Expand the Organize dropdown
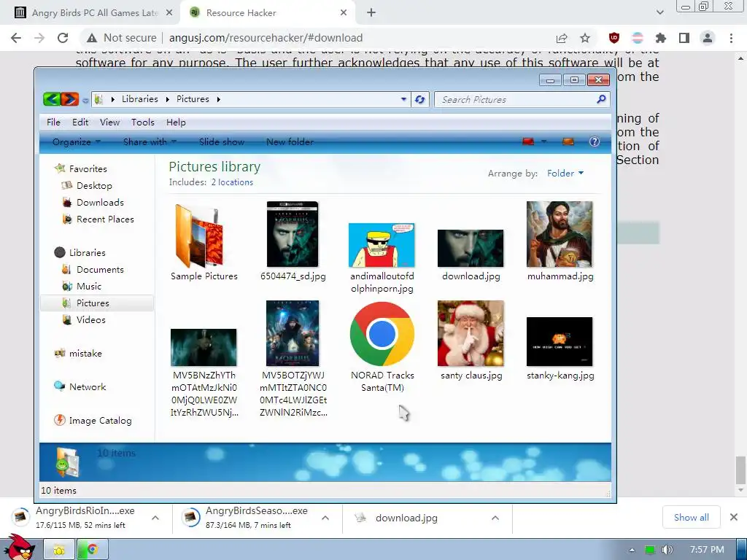 (x=76, y=142)
